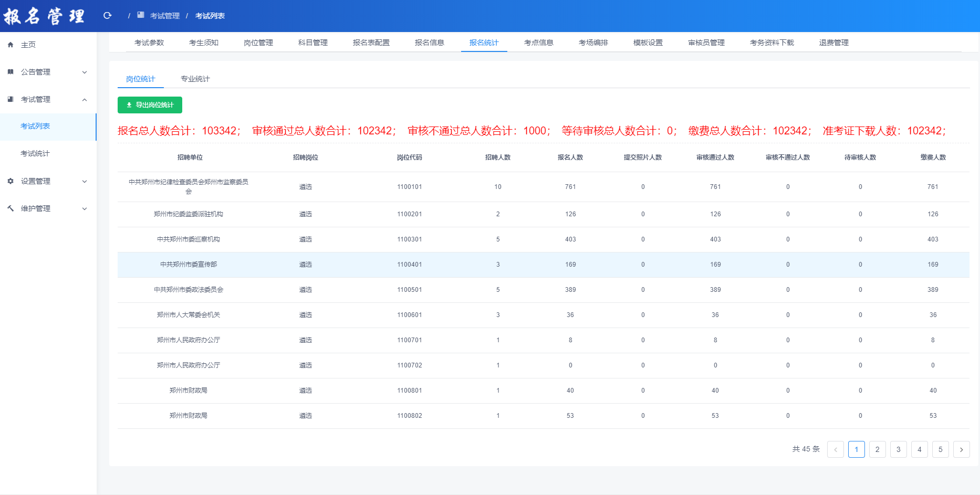Image resolution: width=980 pixels, height=495 pixels.
Task: Click the 退费管理 tab
Action: (x=833, y=43)
